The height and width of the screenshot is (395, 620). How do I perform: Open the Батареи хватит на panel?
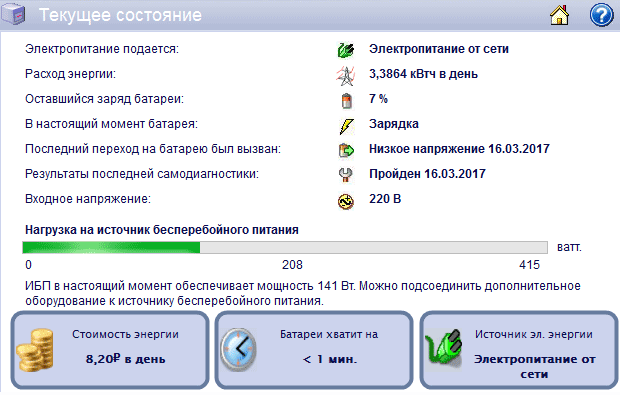[x=314, y=350]
